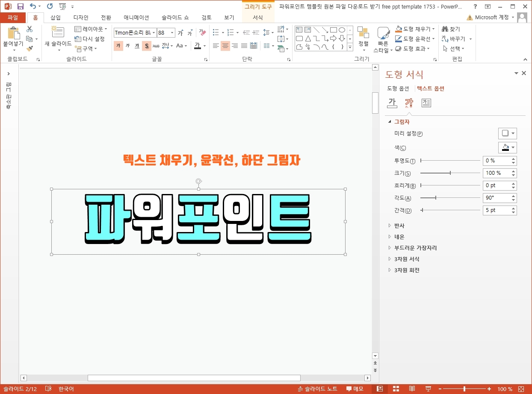Click Replace (바꾸기) button

point(457,39)
